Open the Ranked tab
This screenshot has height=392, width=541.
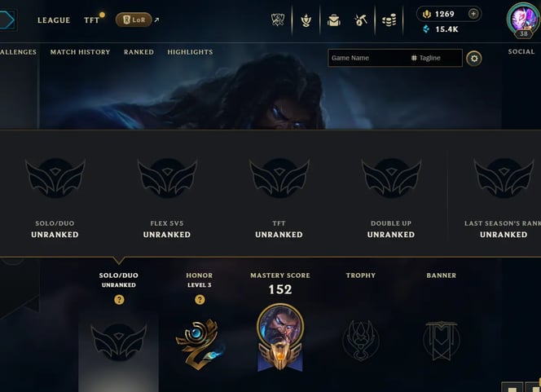pos(139,52)
